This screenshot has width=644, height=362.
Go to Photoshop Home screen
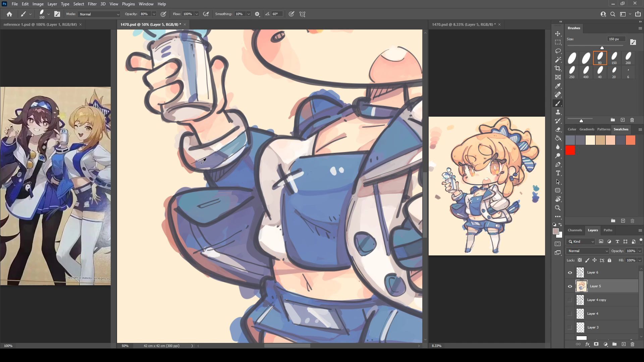tap(9, 14)
